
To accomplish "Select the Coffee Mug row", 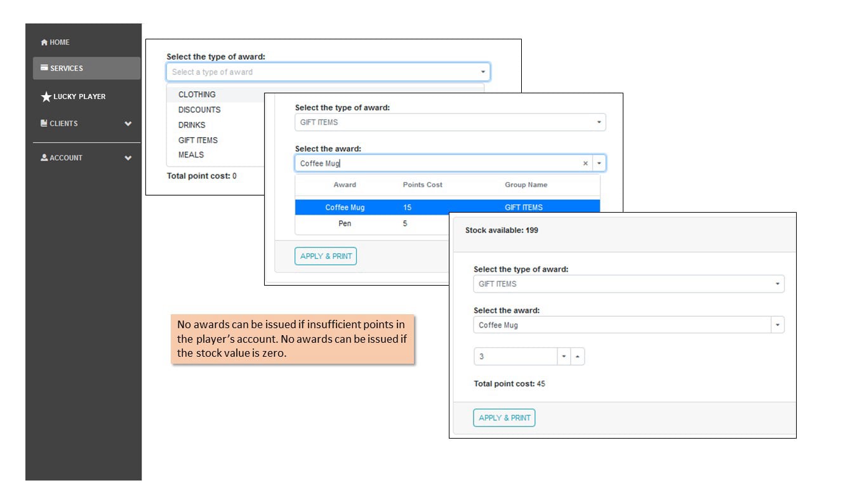I will (448, 208).
